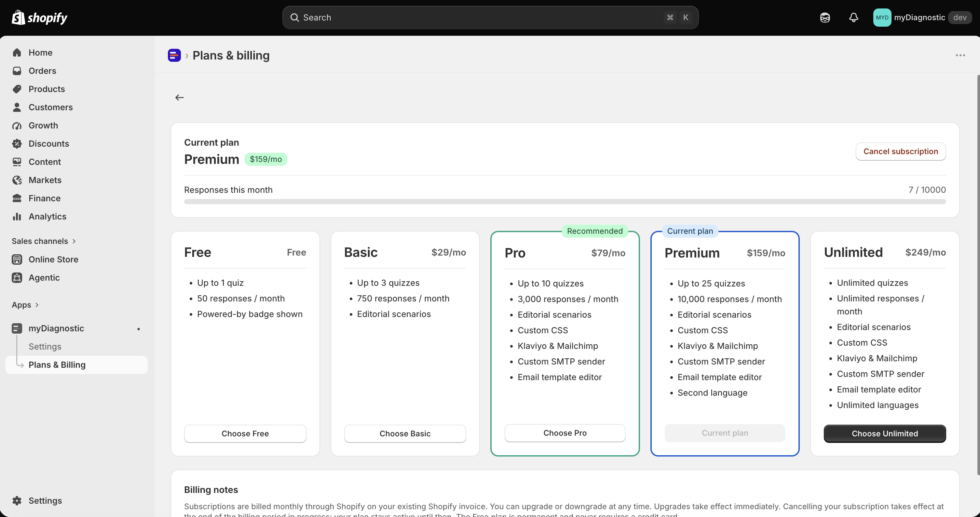Click Choose Unlimited button
The width and height of the screenshot is (980, 517).
pyautogui.click(x=885, y=434)
